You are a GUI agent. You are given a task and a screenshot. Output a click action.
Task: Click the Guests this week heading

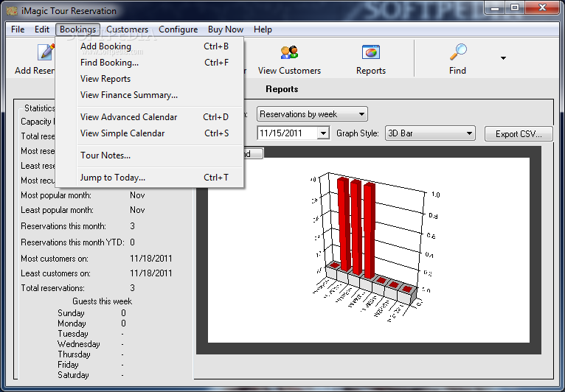tap(102, 301)
